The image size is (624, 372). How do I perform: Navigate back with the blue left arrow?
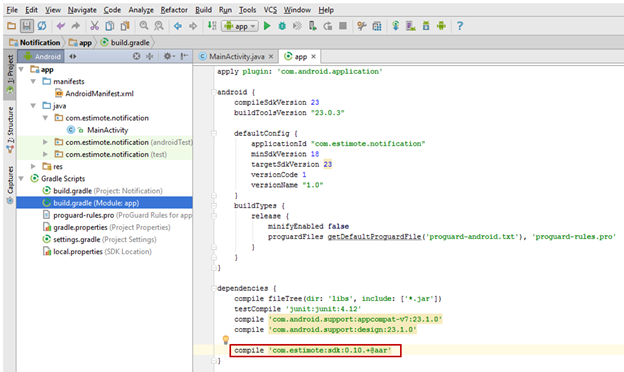click(178, 26)
